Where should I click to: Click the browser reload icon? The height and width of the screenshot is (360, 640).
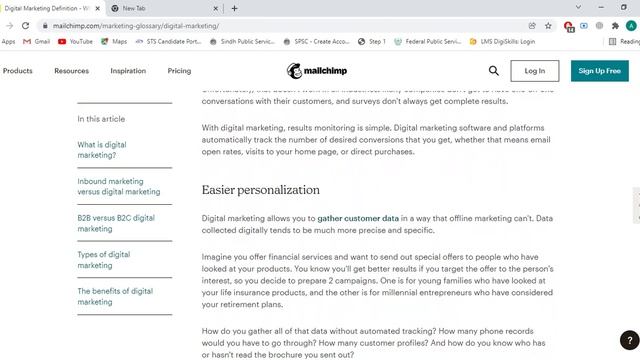[x=25, y=26]
